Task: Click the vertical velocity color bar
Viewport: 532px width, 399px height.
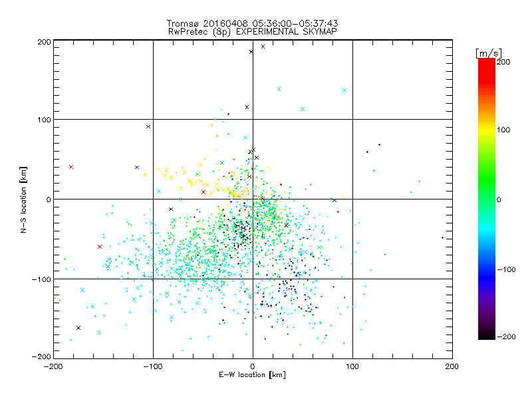Action: pos(487,198)
